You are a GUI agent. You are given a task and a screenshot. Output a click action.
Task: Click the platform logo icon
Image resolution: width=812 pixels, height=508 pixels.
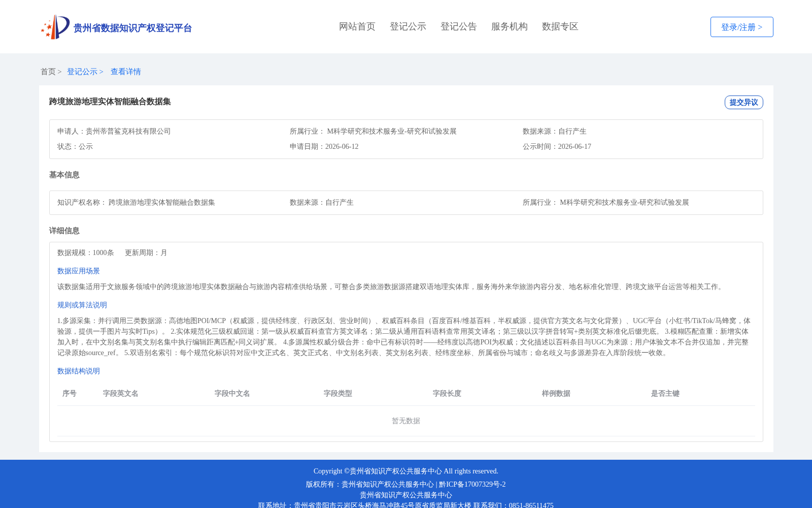(x=55, y=27)
